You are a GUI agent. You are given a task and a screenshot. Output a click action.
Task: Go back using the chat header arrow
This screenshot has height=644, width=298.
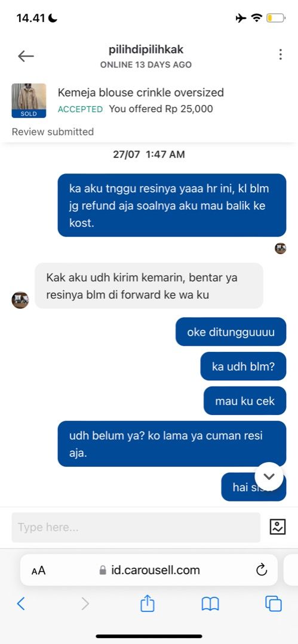click(26, 56)
